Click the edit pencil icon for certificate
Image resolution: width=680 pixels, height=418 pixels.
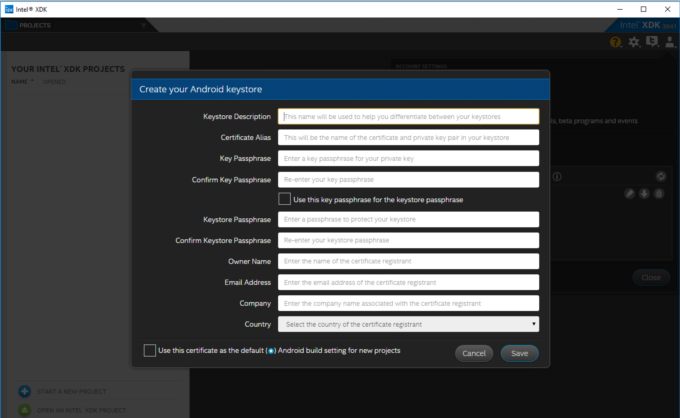[630, 193]
